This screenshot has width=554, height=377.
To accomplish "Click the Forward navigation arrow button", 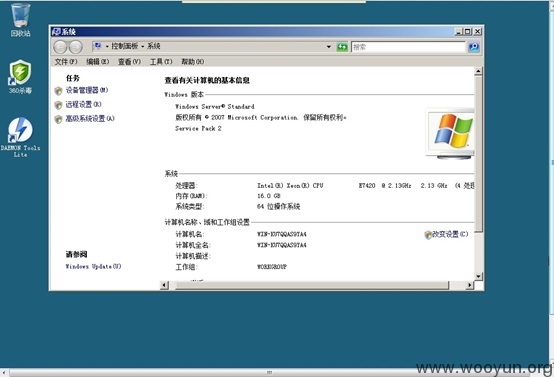I will point(75,47).
